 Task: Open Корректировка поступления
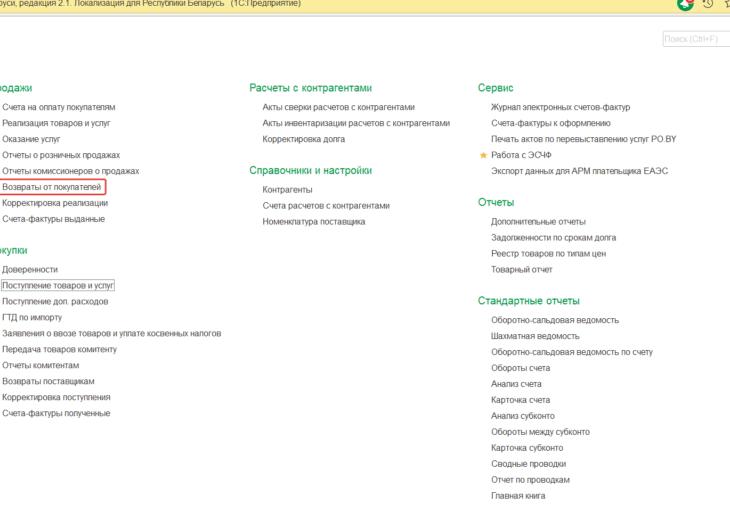click(56, 397)
